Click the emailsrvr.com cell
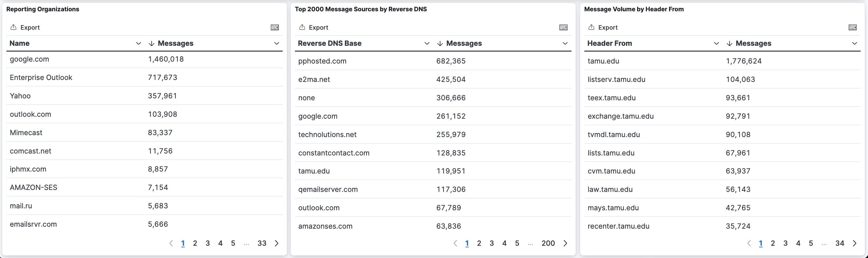868x258 pixels. (x=33, y=224)
